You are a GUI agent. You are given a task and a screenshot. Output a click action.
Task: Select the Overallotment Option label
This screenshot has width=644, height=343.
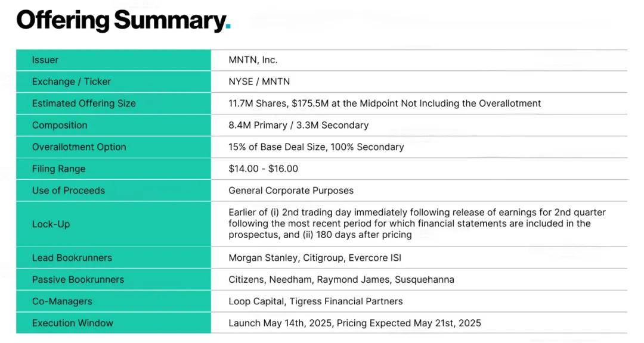[x=79, y=147]
